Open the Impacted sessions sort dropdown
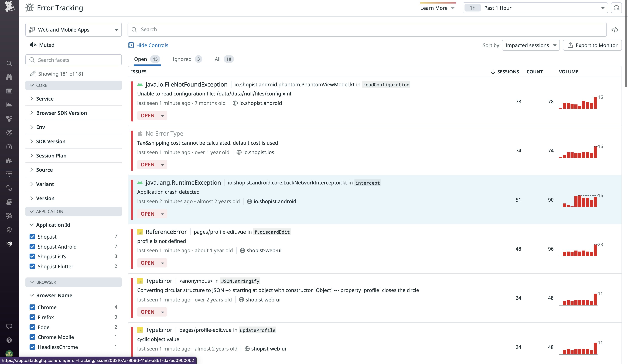The image size is (628, 364). (531, 45)
